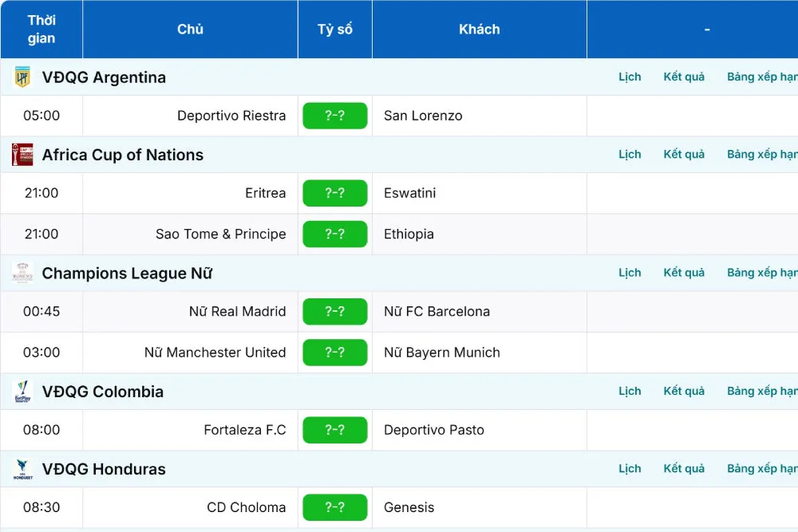Click score button for CD Choloma vs Genesis

tap(335, 507)
